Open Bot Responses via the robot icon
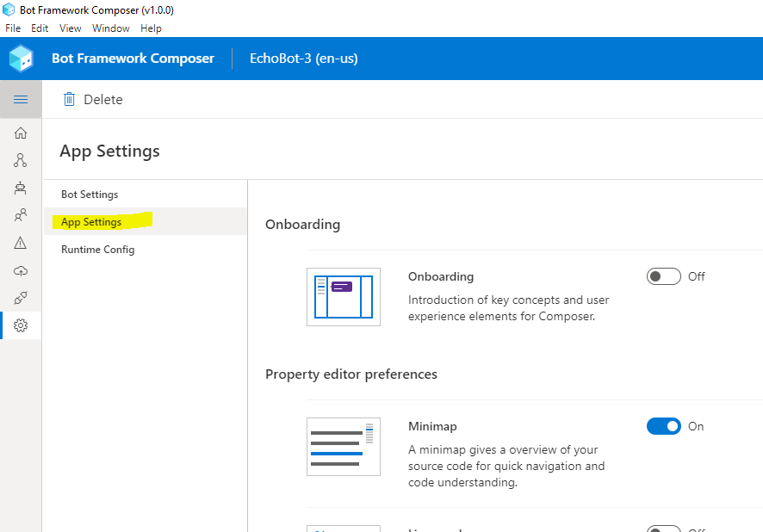This screenshot has width=763, height=532. pos(21,188)
